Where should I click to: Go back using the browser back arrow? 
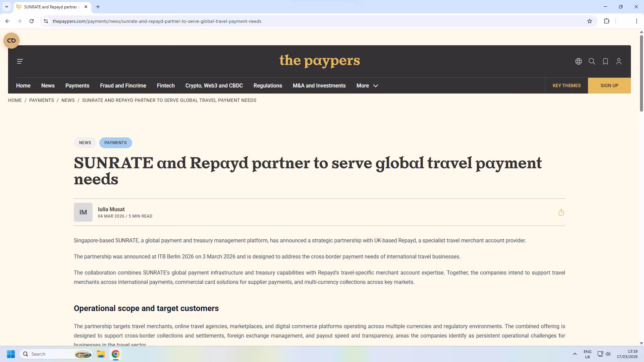tap(7, 21)
